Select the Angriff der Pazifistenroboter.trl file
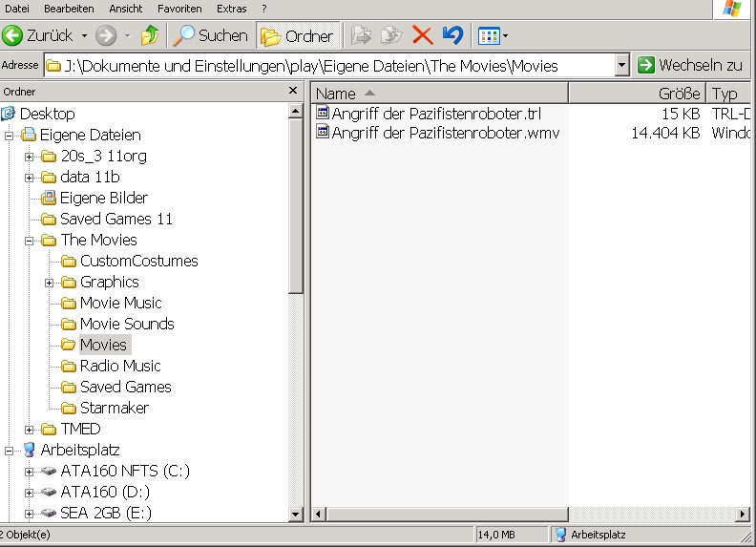The width and height of the screenshot is (756, 547). (435, 114)
